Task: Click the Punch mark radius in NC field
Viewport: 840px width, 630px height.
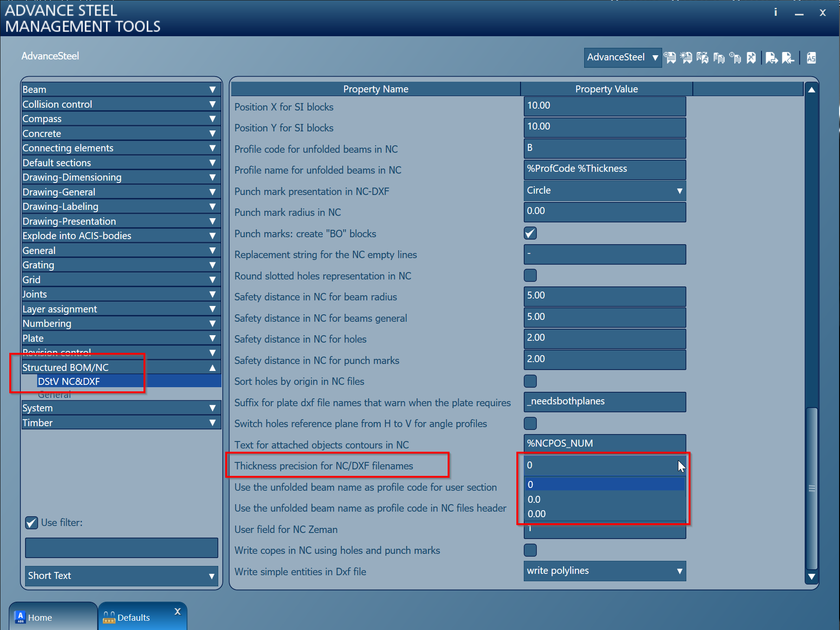Action: 605,212
